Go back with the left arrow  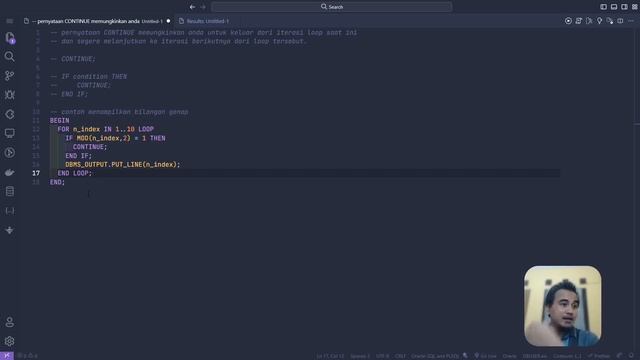coord(192,7)
